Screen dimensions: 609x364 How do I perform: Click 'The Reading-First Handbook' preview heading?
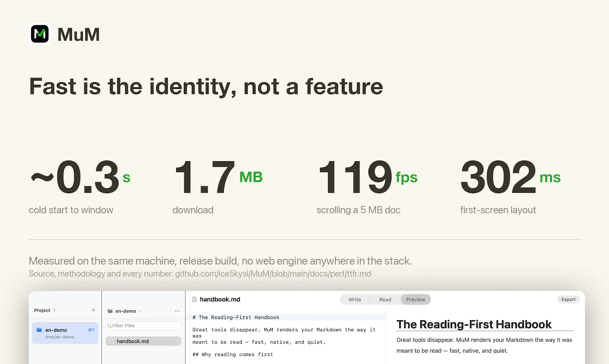pos(474,324)
